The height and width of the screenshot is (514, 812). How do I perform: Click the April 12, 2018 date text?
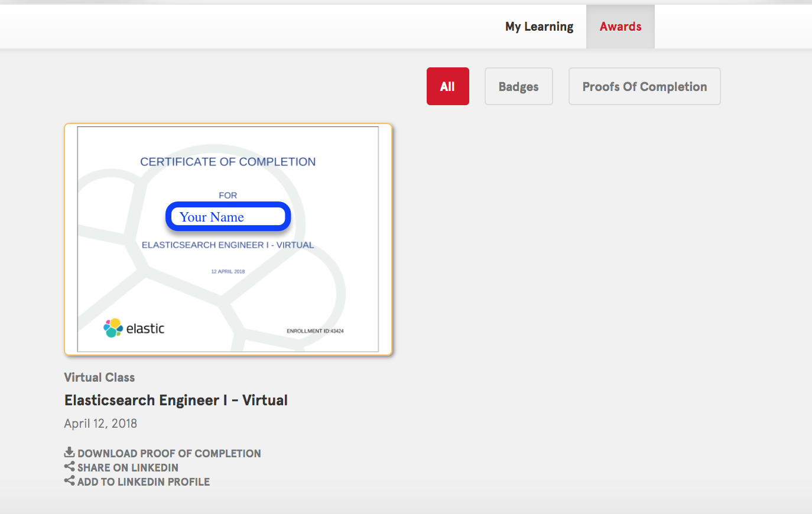pyautogui.click(x=100, y=423)
